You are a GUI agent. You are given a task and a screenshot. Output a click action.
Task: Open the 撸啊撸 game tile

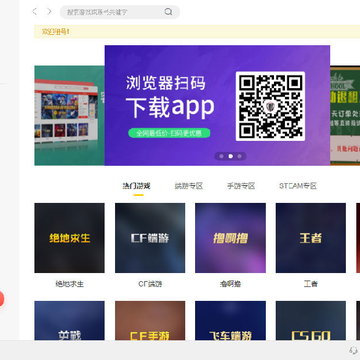[x=230, y=238]
